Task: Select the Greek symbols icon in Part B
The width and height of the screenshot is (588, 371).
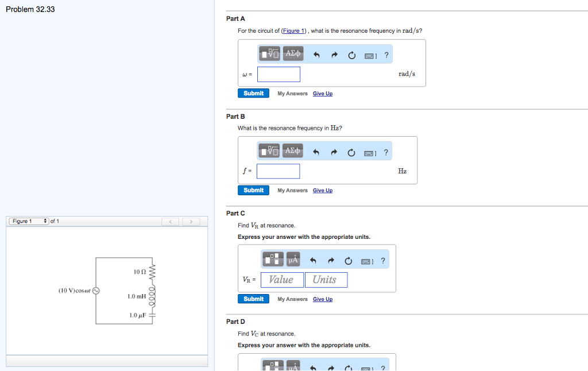Action: pyautogui.click(x=292, y=150)
